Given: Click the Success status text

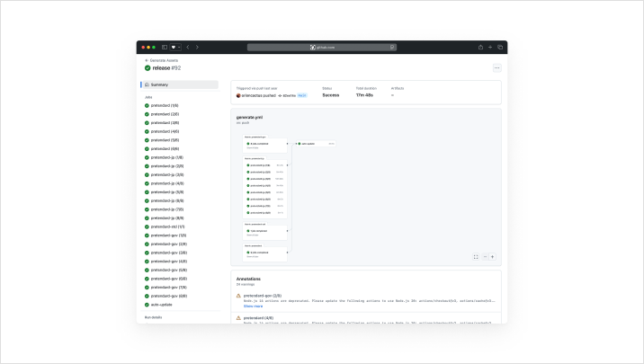Looking at the screenshot, I should pos(331,95).
